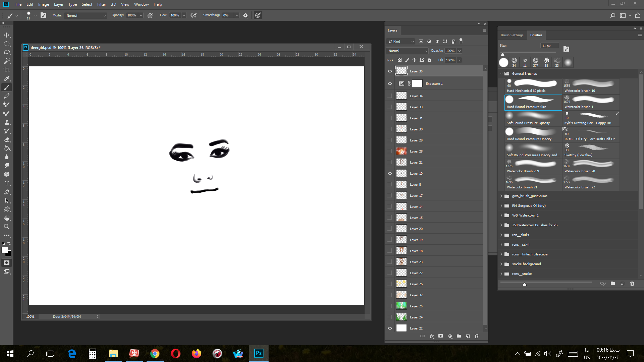Toggle the Brush Settings panel icon
The height and width of the screenshot is (362, 644).
pyautogui.click(x=43, y=15)
